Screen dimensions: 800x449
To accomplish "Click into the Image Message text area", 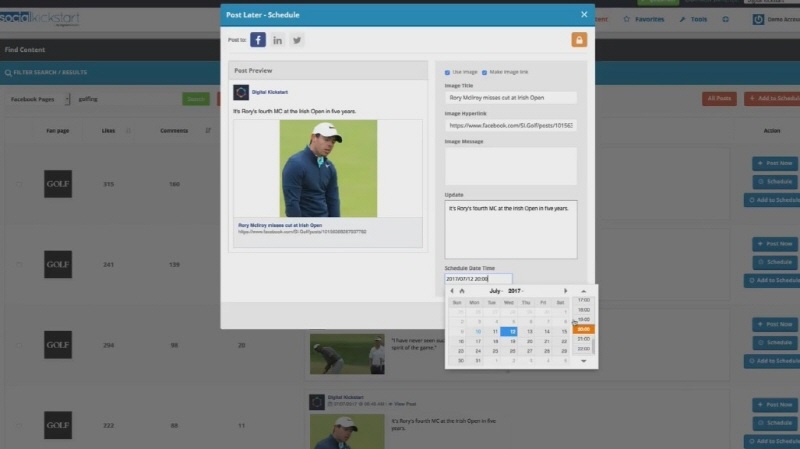I will click(511, 166).
